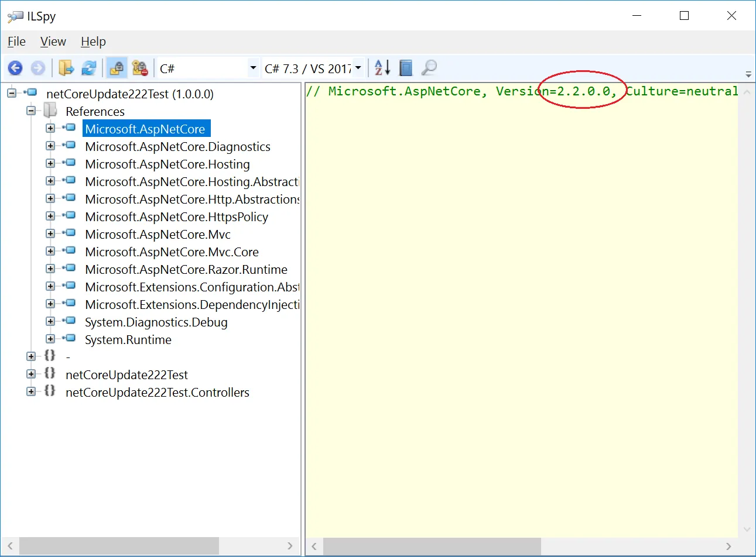Click the tree pane scroll-right arrow
The image size is (756, 557).
tap(290, 546)
